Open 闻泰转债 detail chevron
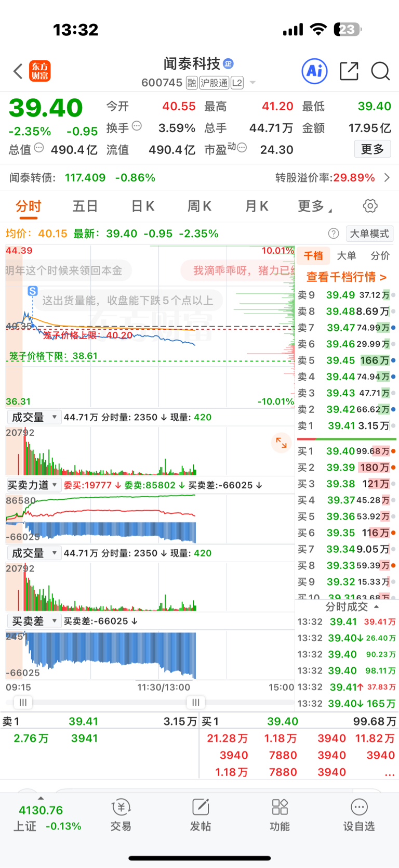The height and width of the screenshot is (868, 399). click(x=387, y=178)
